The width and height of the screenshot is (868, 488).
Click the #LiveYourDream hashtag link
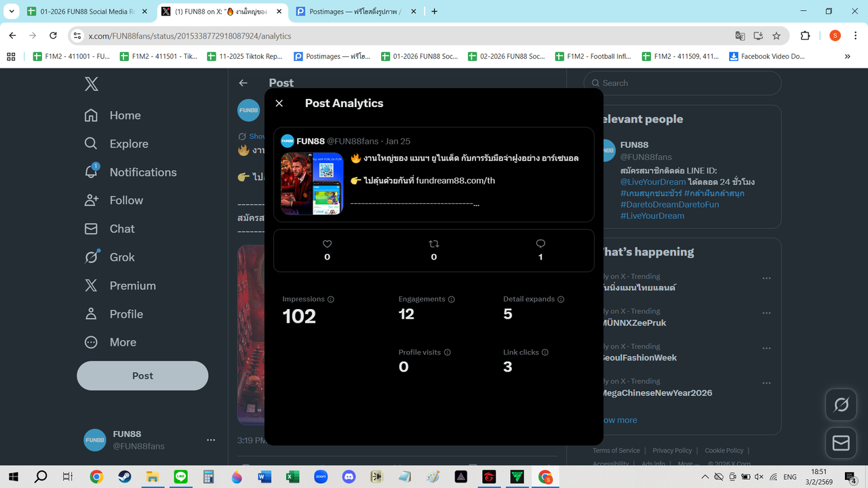point(652,216)
